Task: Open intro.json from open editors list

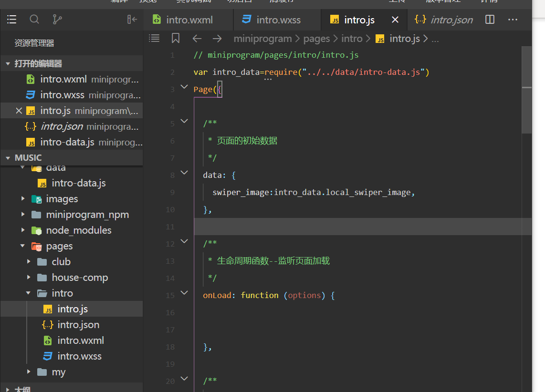Action: 72,126
